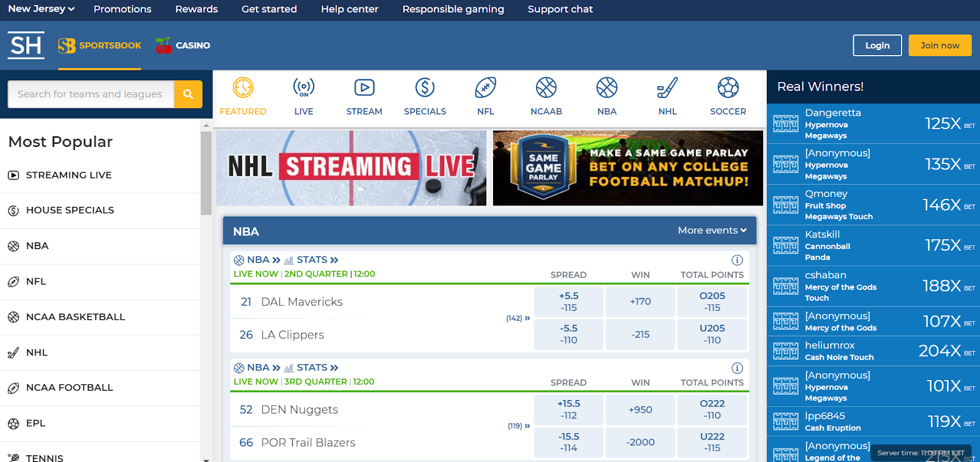
Task: Open NCAA Basketball in sidebar
Action: click(100, 317)
